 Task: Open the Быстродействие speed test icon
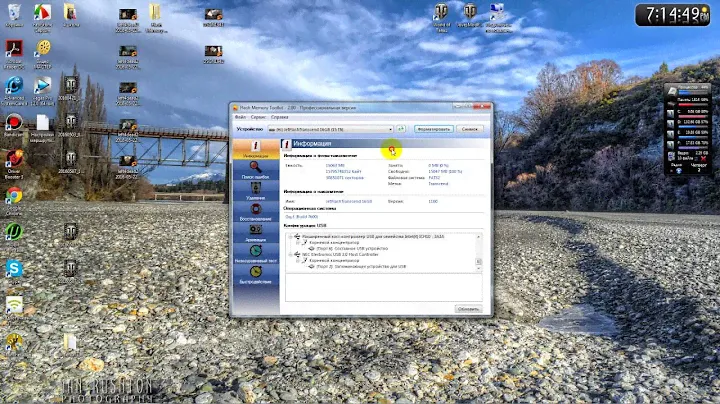pyautogui.click(x=255, y=275)
